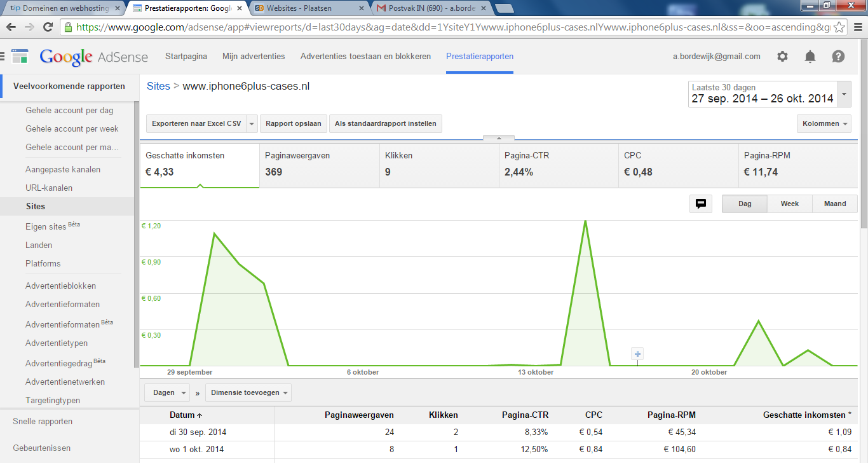
Task: Open the Dimensie toevoegen dropdown
Action: tap(248, 392)
